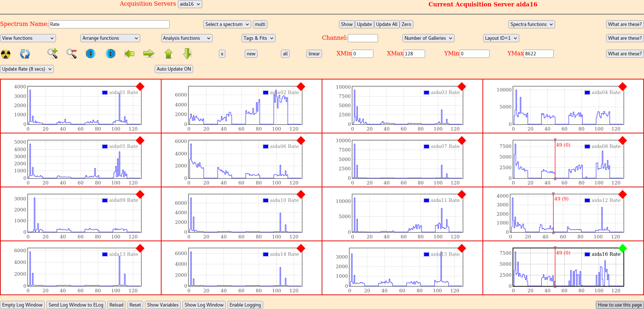Click the red diamond on aida13 Rate panel
This screenshot has height=309, width=644.
tap(140, 248)
